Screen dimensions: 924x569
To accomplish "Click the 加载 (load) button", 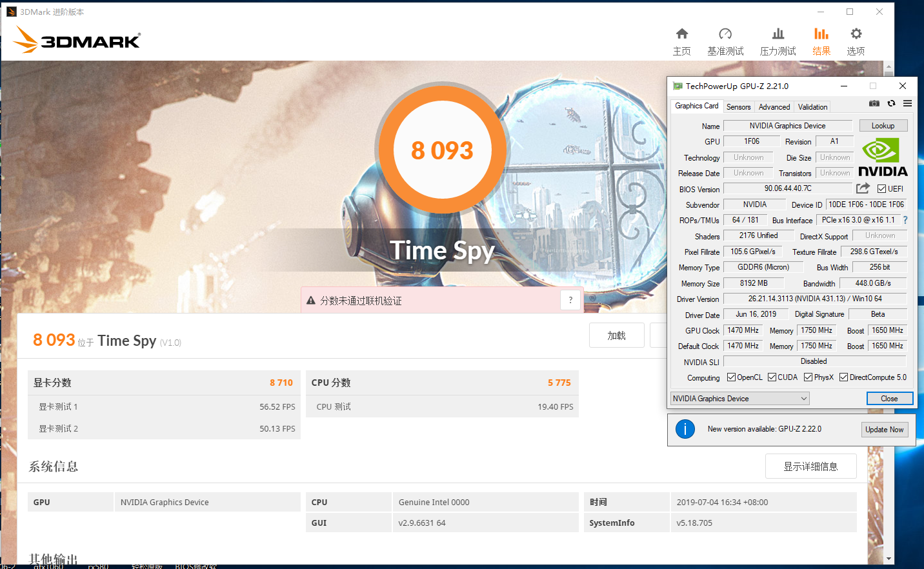I will click(x=616, y=335).
